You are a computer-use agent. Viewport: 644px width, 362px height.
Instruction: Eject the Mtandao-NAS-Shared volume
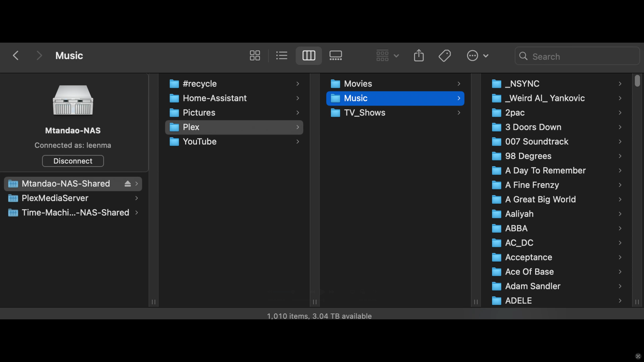point(127,184)
